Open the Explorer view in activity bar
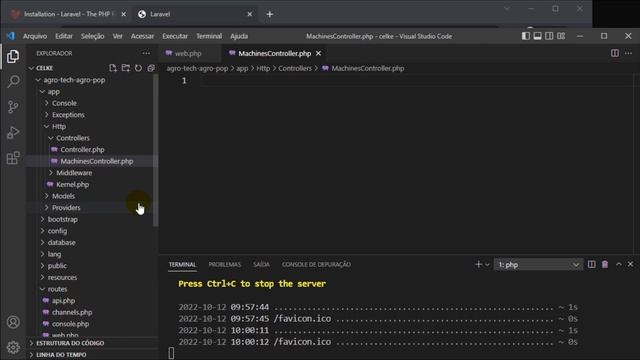 tap(13, 56)
